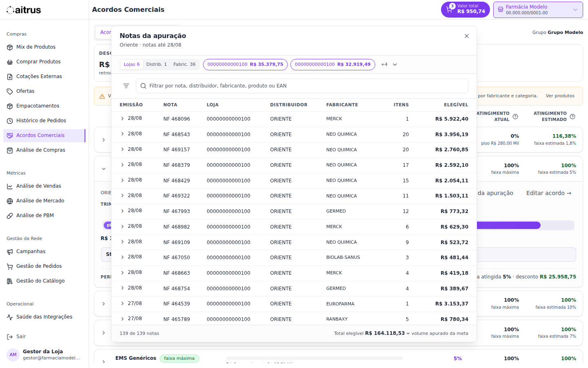Open Gestão de Pedidos cart icon

[x=10, y=266]
